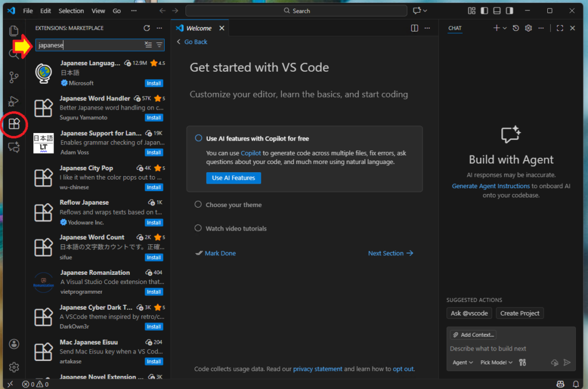Install the Japanese Language Pack extension
Viewport: 588px width, 389px height.
click(x=153, y=83)
